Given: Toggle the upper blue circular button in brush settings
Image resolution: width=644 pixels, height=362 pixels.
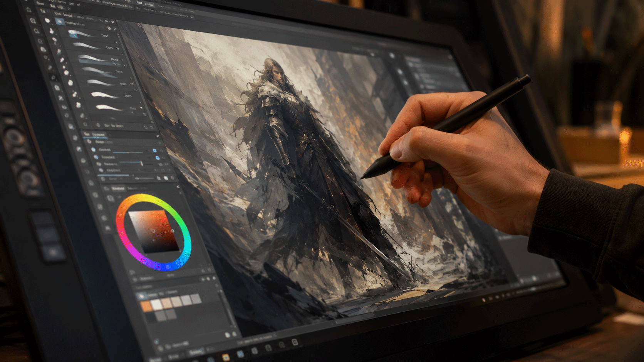Looking at the screenshot, I should tap(154, 150).
